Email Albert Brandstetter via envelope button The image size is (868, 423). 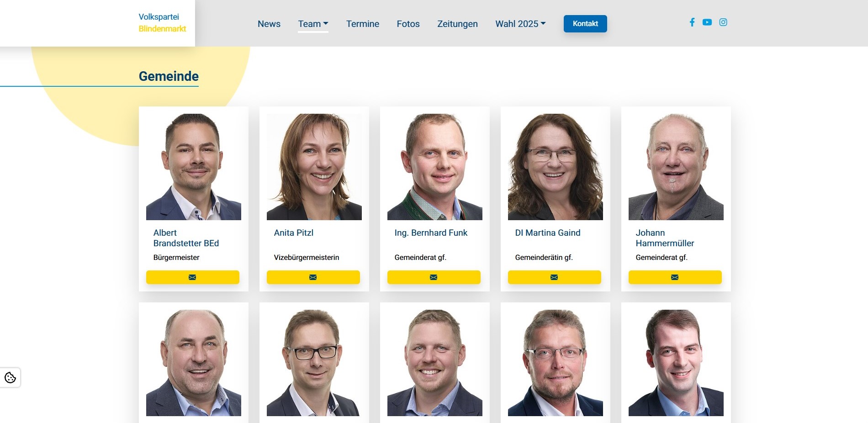193,277
